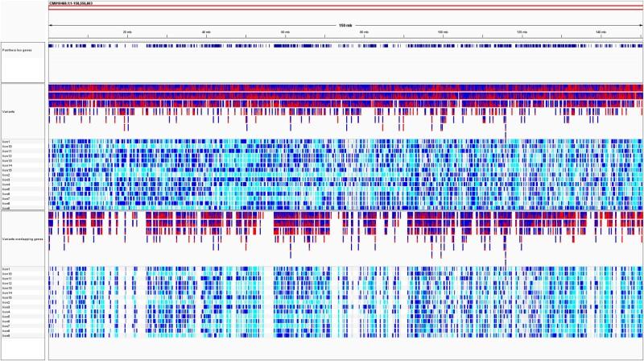The image size is (644, 361).
Task: Select lion5 sample in Variants track
Action: 6,189
